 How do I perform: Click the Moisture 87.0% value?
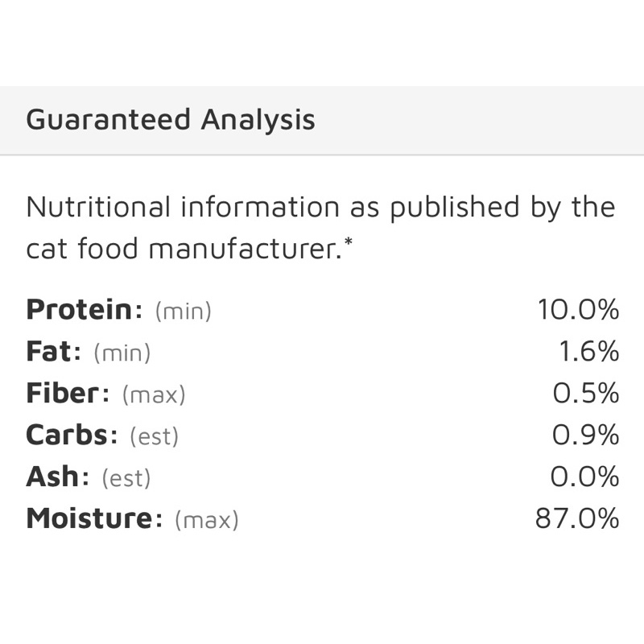(577, 518)
